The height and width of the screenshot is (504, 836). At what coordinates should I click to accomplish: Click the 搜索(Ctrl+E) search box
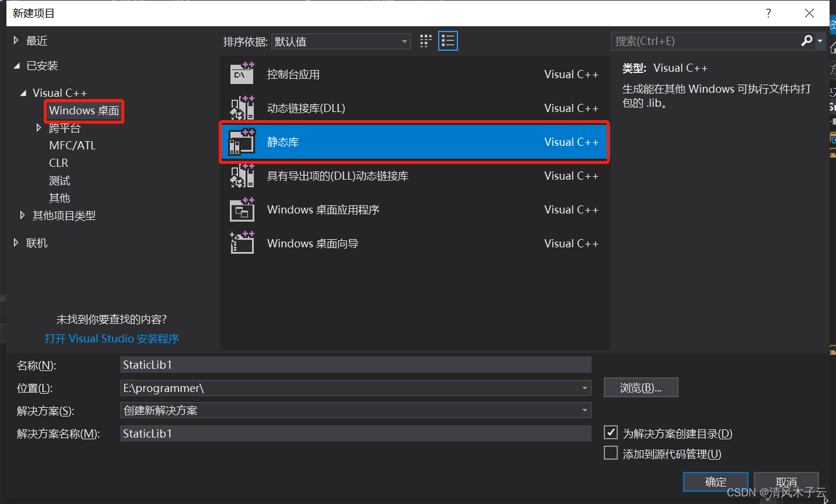pyautogui.click(x=706, y=41)
